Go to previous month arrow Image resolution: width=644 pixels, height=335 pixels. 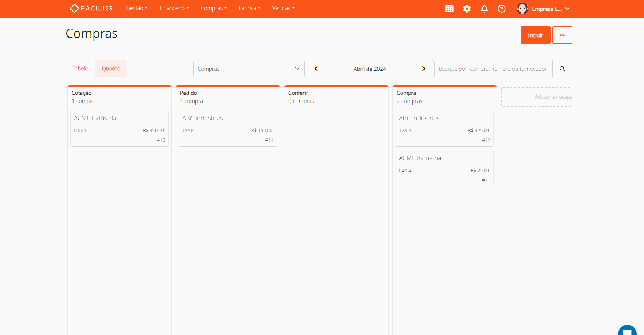click(x=316, y=69)
